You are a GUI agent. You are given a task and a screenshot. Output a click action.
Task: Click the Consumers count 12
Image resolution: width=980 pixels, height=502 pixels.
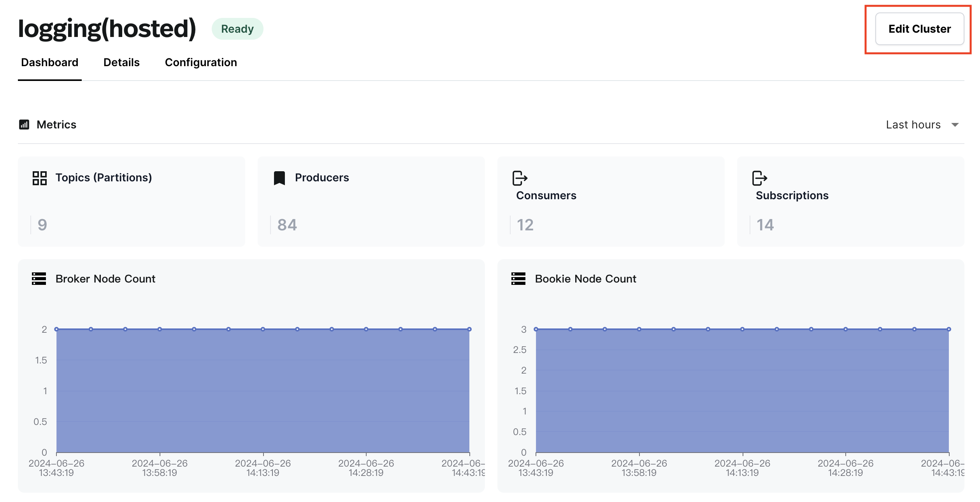coord(525,225)
